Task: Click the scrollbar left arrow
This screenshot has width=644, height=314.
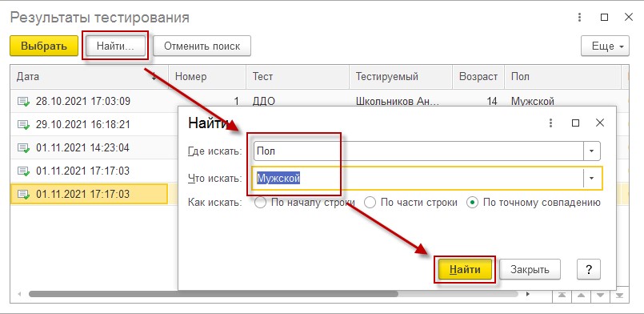Action: pyautogui.click(x=19, y=294)
